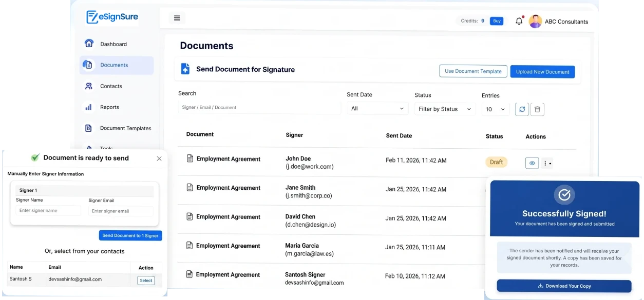Viewport: 644px width, 300px height.
Task: Click the Document Templates icon
Action: (x=88, y=128)
